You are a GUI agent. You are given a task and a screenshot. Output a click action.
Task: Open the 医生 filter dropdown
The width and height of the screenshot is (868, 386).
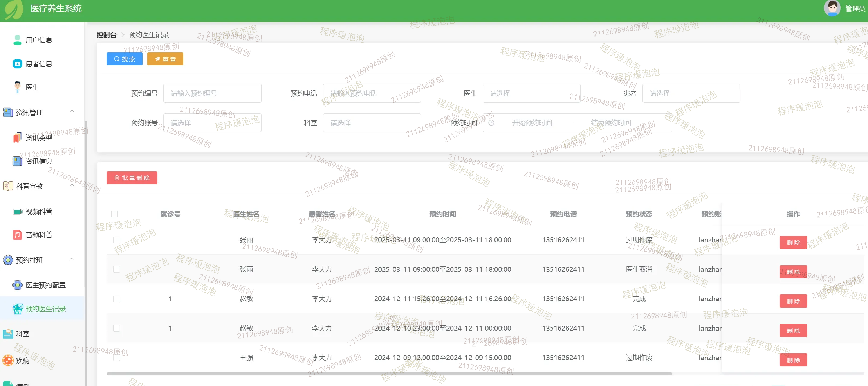click(531, 93)
